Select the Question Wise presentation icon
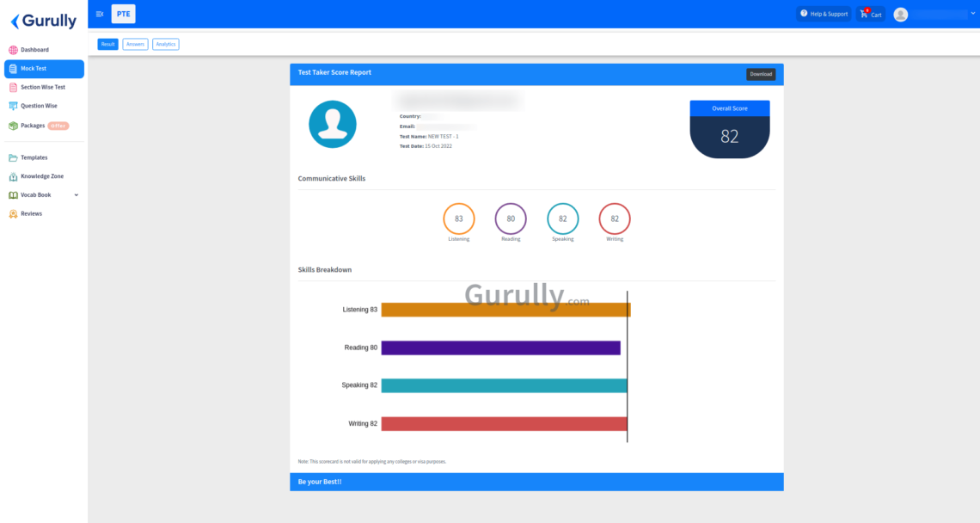This screenshot has width=980, height=523. pos(12,105)
